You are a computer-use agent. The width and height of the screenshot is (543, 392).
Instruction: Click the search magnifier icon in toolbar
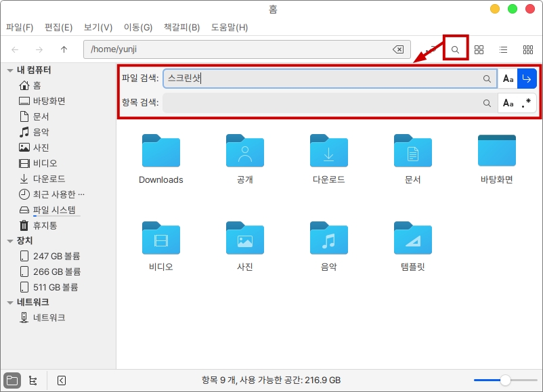coord(456,49)
